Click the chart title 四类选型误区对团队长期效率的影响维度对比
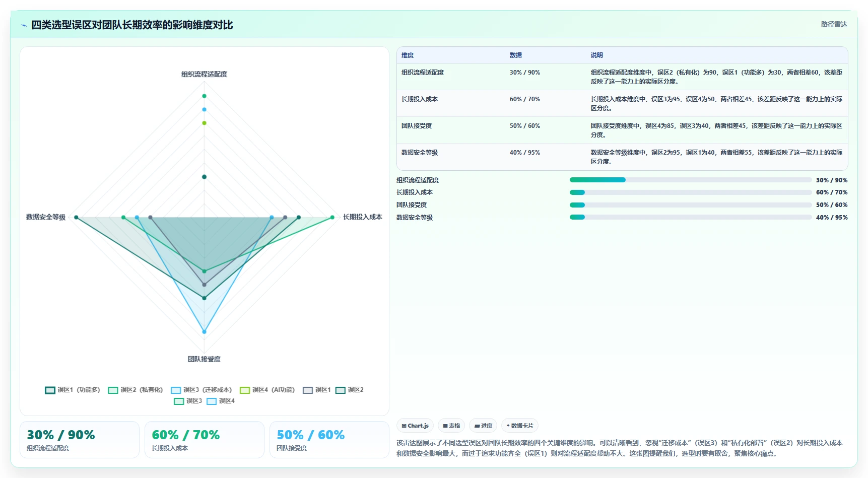 coord(132,25)
